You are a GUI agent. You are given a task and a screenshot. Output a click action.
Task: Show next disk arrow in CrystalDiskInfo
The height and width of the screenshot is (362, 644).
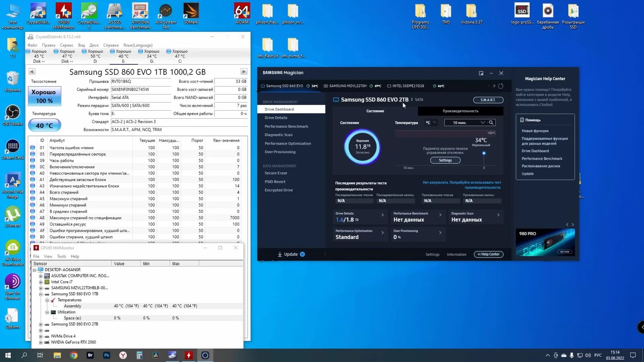tap(244, 72)
